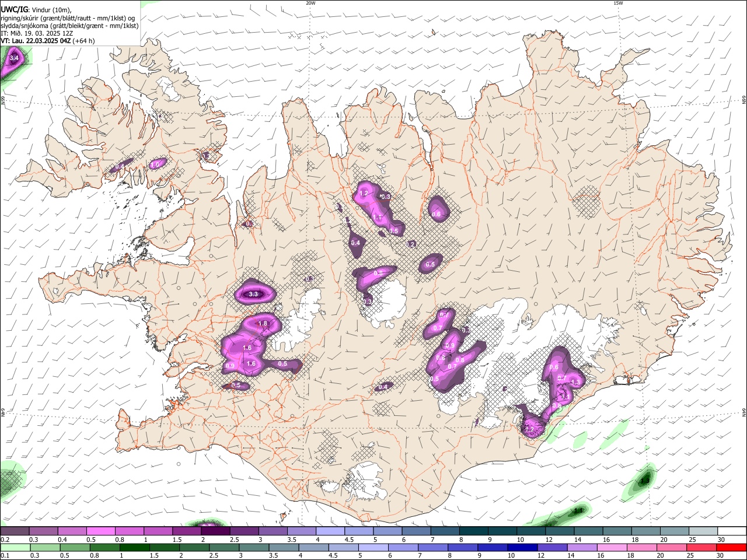Click the '15W' longitude label
This screenshot has height=560, width=747.
[618, 3]
